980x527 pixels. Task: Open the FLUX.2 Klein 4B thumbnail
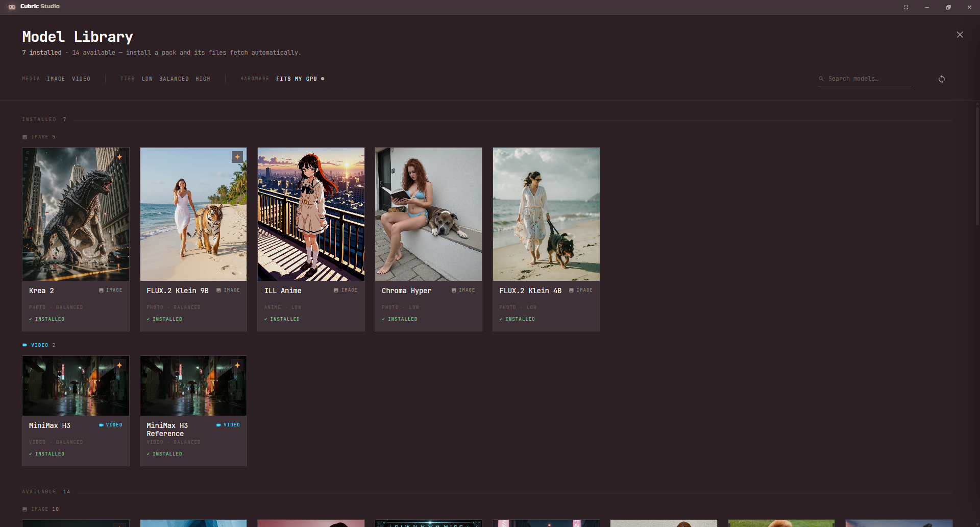[x=546, y=214]
